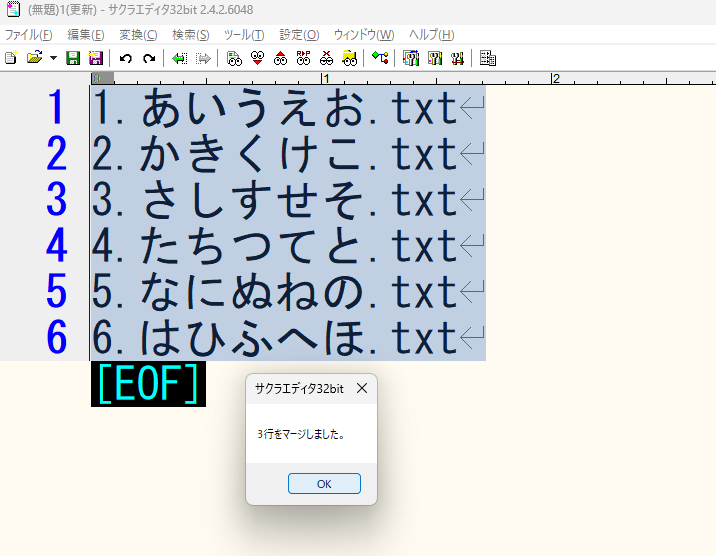Open the type settings list icon
Image resolution: width=716 pixels, height=556 pixels.
pos(411,58)
